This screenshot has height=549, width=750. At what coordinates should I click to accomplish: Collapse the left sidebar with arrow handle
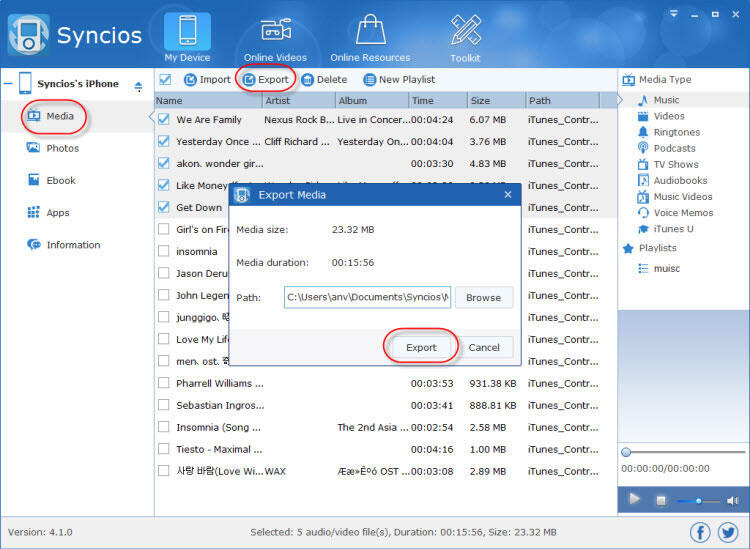pos(151,116)
